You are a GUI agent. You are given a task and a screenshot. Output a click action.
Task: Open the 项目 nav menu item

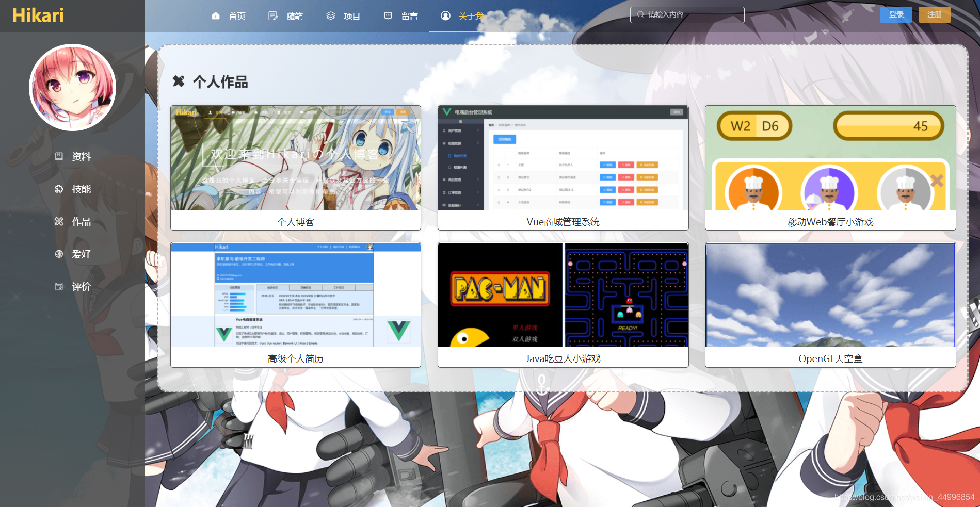[x=352, y=16]
